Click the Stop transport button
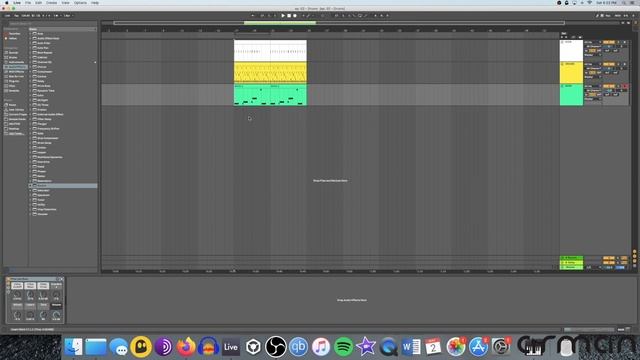The image size is (640, 360). (x=289, y=16)
